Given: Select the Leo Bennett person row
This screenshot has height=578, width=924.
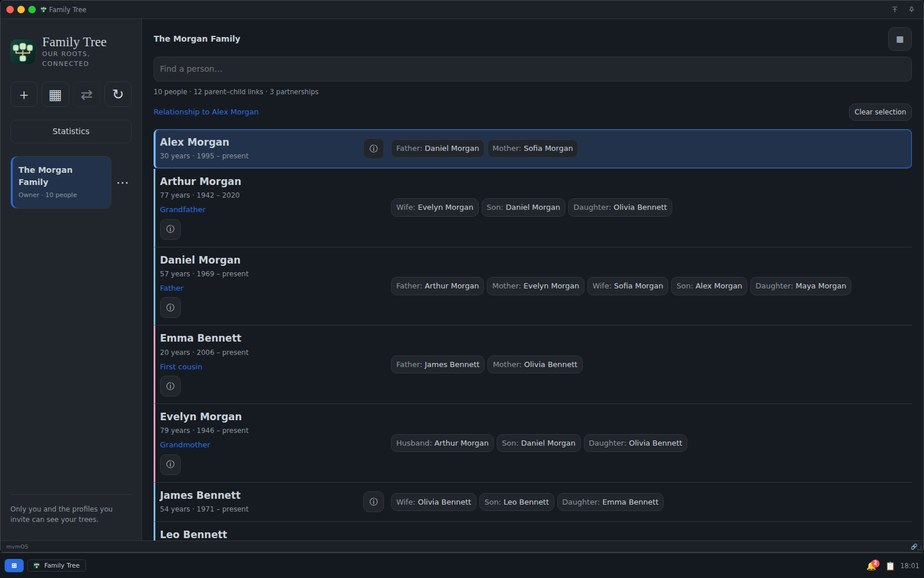Looking at the screenshot, I should [532, 532].
